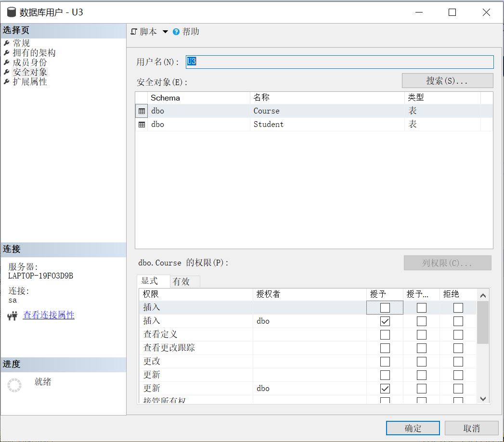The height and width of the screenshot is (442, 504).
Task: Click the 脚本 (Script) icon on the toolbar
Action: click(133, 31)
